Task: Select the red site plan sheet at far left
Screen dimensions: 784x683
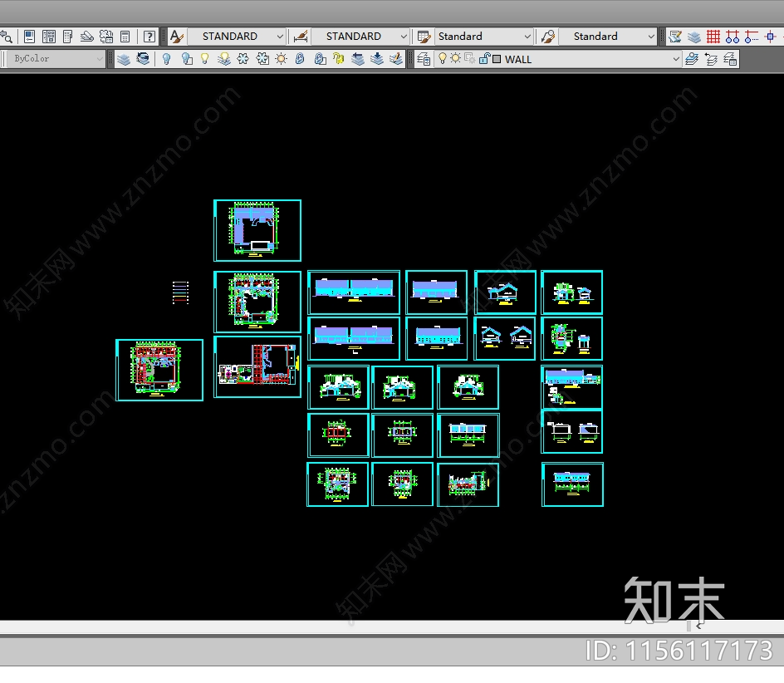Action: [x=159, y=371]
